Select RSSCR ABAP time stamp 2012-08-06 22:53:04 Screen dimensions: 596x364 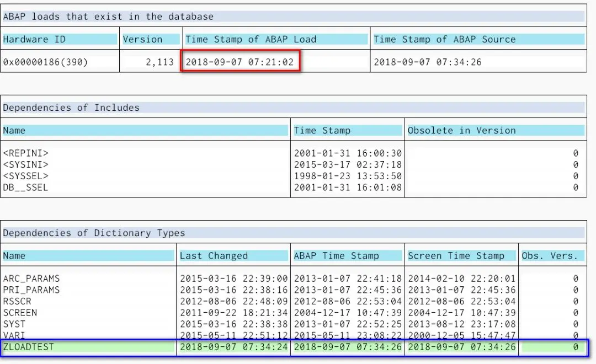click(348, 302)
